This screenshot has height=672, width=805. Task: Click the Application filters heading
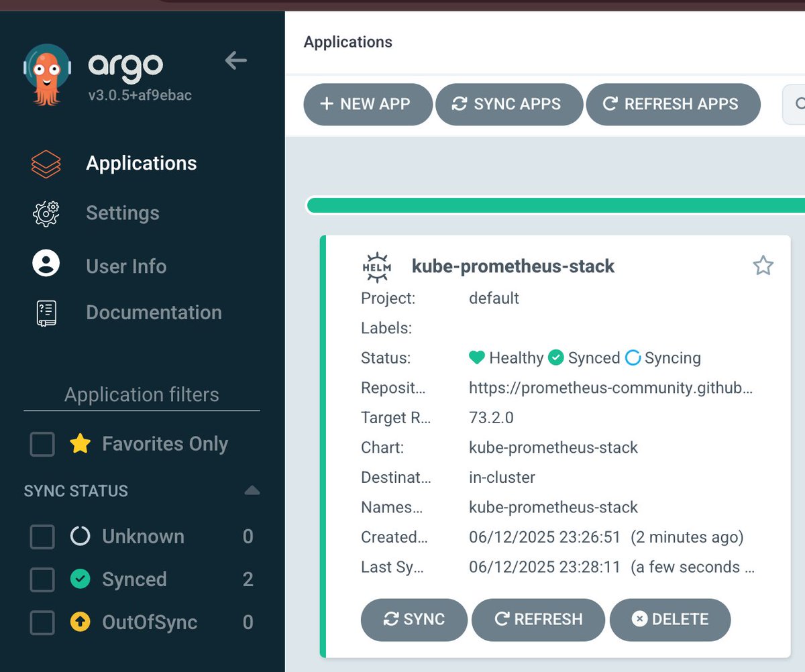click(142, 394)
